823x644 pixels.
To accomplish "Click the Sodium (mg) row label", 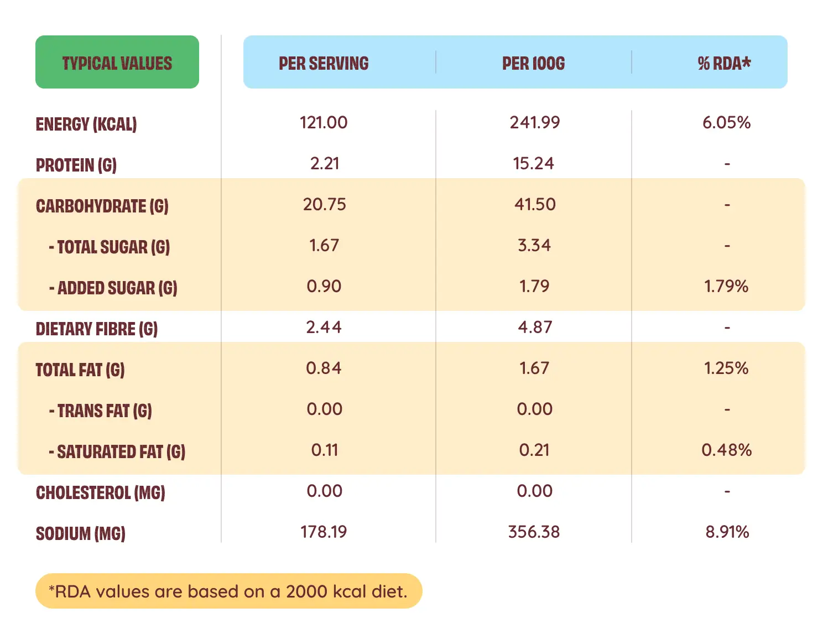I will [81, 533].
